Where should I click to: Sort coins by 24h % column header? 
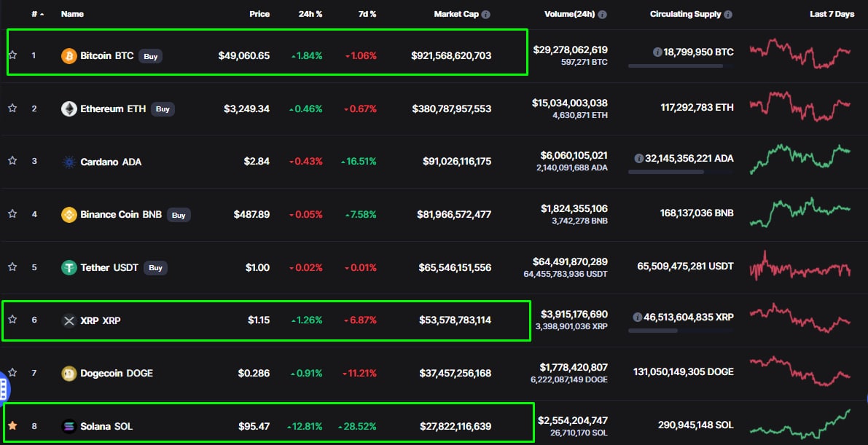click(x=310, y=15)
